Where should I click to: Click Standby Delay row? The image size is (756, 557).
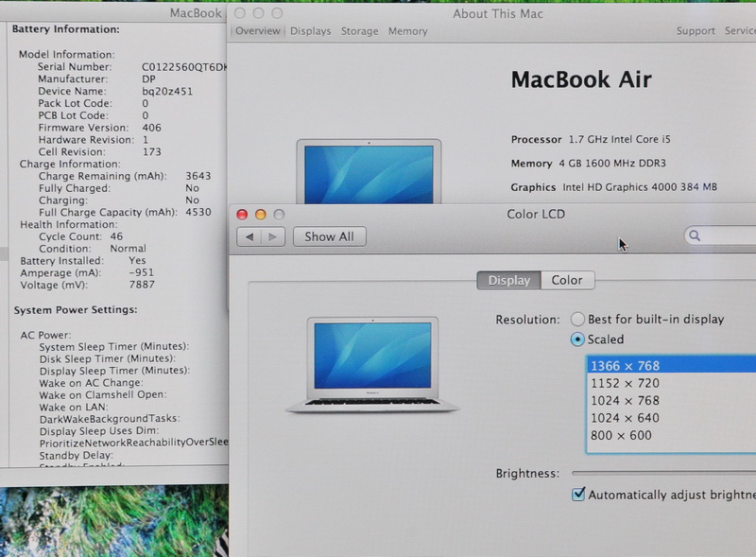(77, 455)
